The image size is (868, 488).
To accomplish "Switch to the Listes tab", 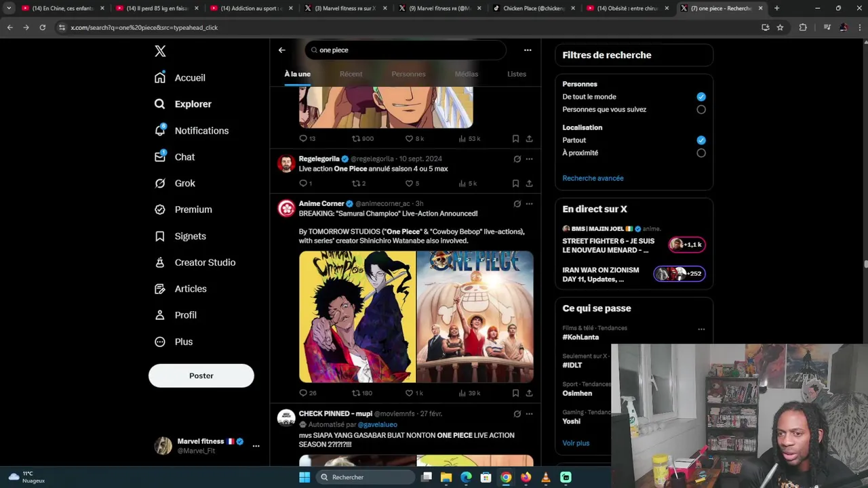I will [x=517, y=74].
